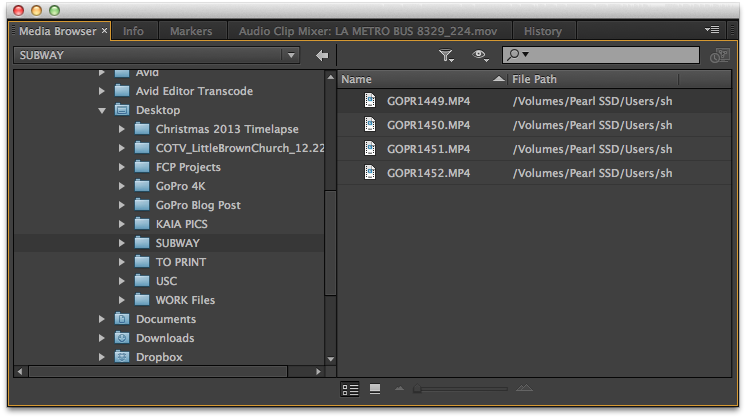Screen dimensions: 746x418
Task: Expand the WORK Files folder
Action: coord(121,300)
